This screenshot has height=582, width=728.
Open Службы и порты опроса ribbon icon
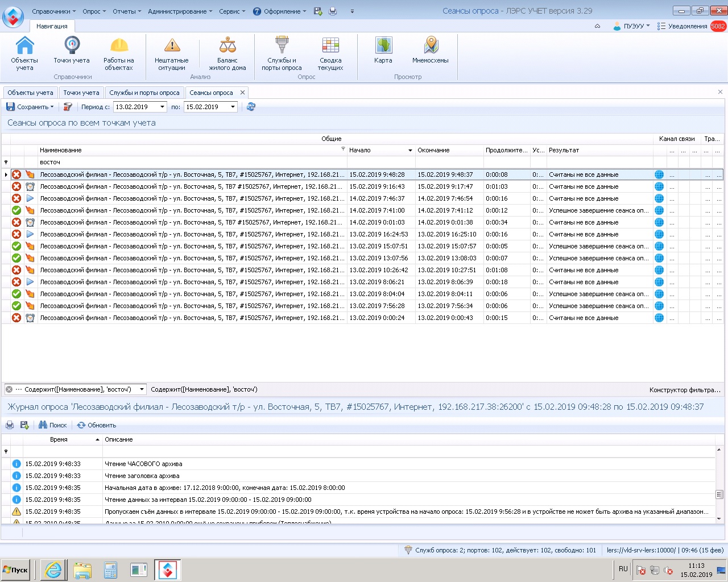coord(282,53)
